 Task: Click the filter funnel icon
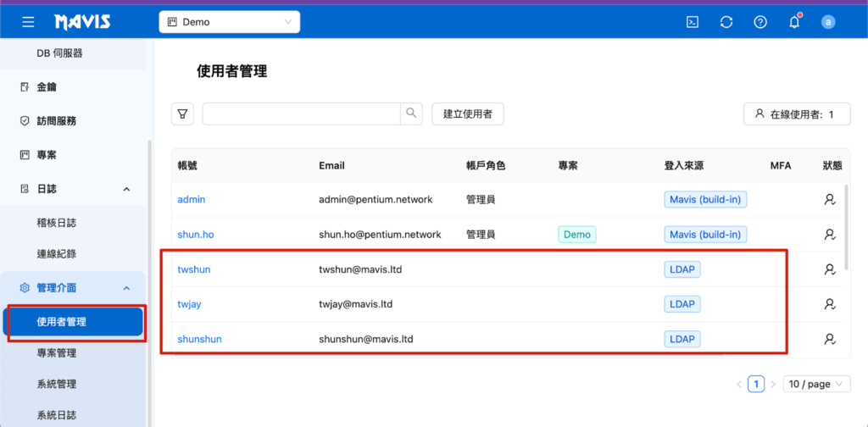coord(182,114)
